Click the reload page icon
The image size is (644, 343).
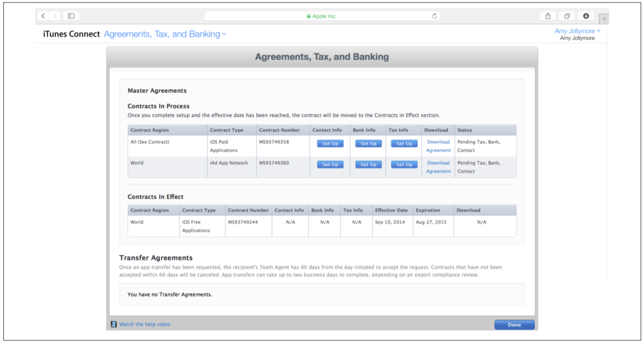(435, 16)
